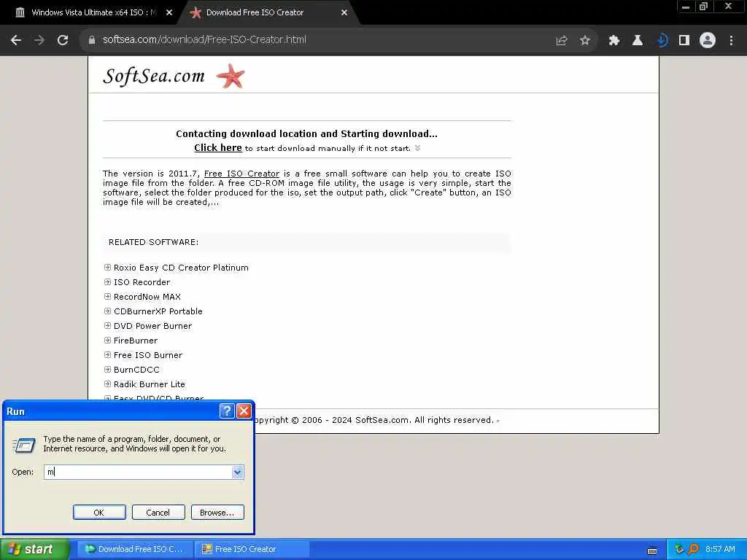
Task: Click the double chevron after 'if it not start.'
Action: click(417, 148)
